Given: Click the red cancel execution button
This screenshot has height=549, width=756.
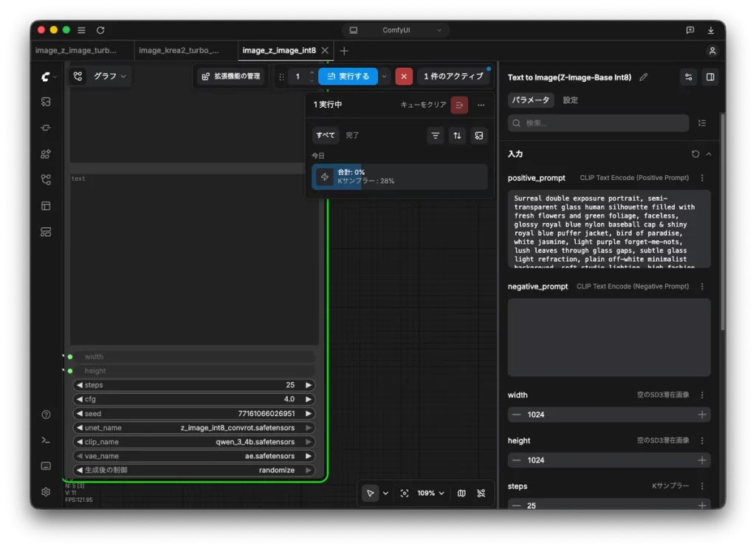Looking at the screenshot, I should coord(404,76).
